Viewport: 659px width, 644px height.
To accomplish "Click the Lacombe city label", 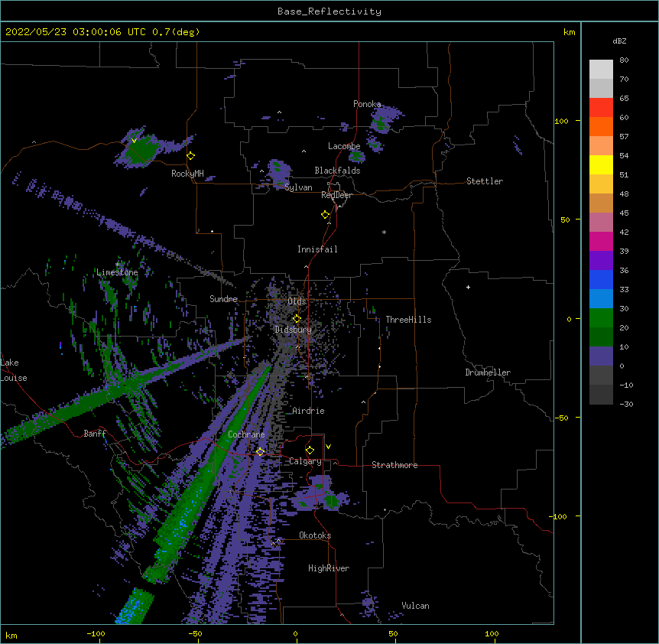I will click(344, 146).
